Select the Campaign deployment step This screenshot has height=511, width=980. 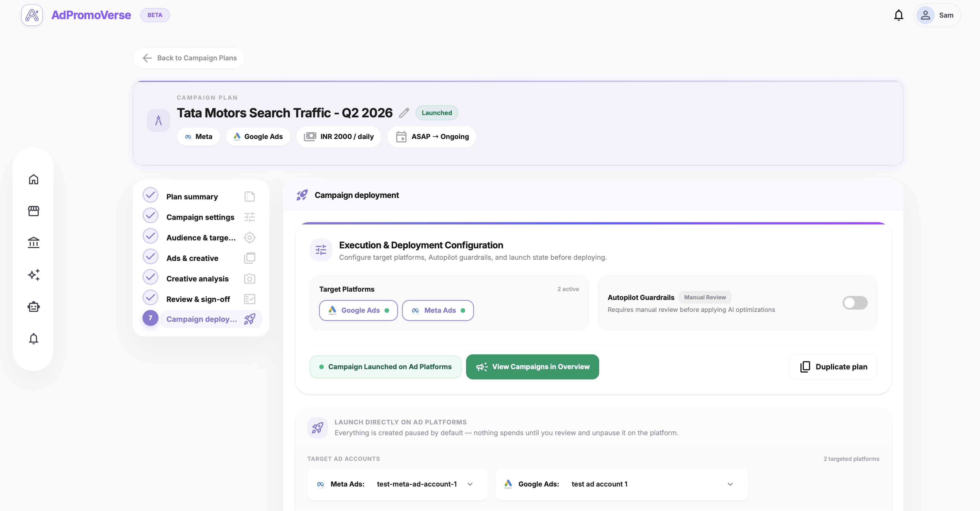(x=211, y=319)
